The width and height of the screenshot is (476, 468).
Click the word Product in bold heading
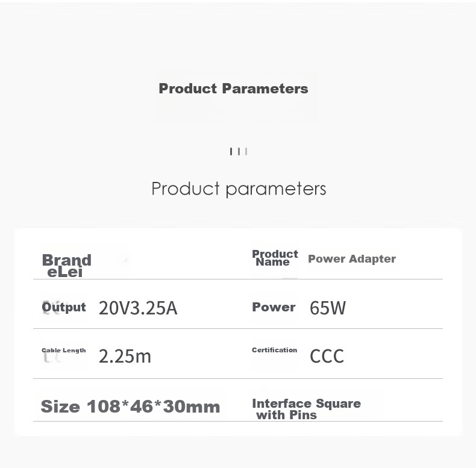tap(188, 89)
